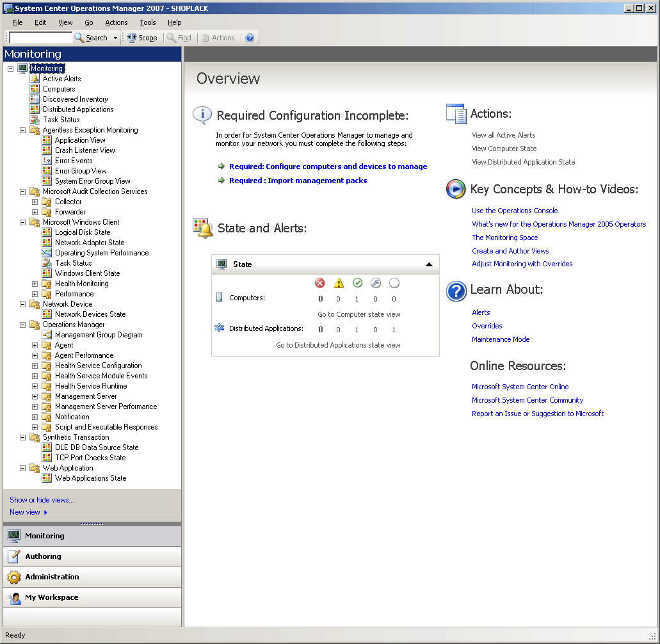
Task: Open the Help menu
Action: click(x=174, y=22)
